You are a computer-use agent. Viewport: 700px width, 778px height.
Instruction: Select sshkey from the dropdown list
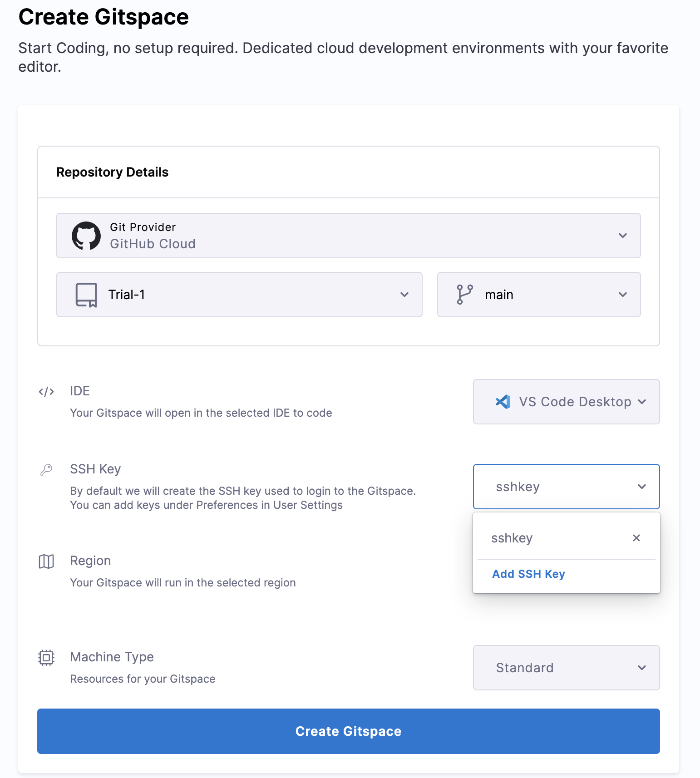pyautogui.click(x=512, y=538)
